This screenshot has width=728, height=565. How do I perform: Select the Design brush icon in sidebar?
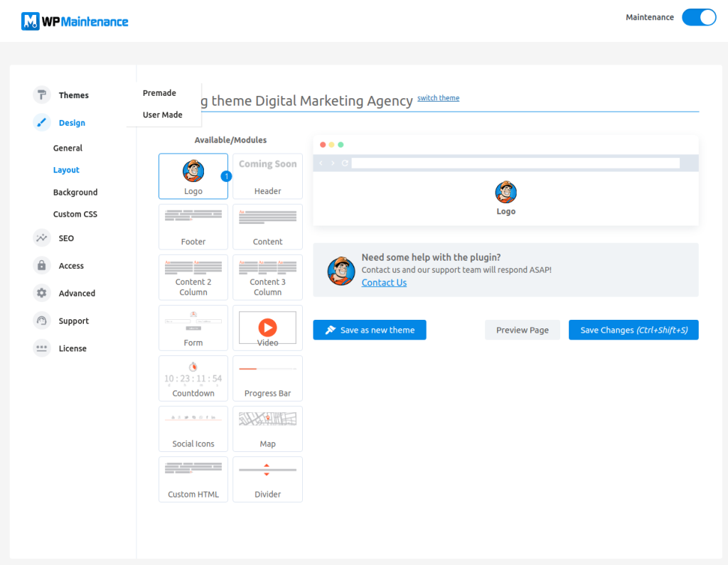tap(41, 122)
